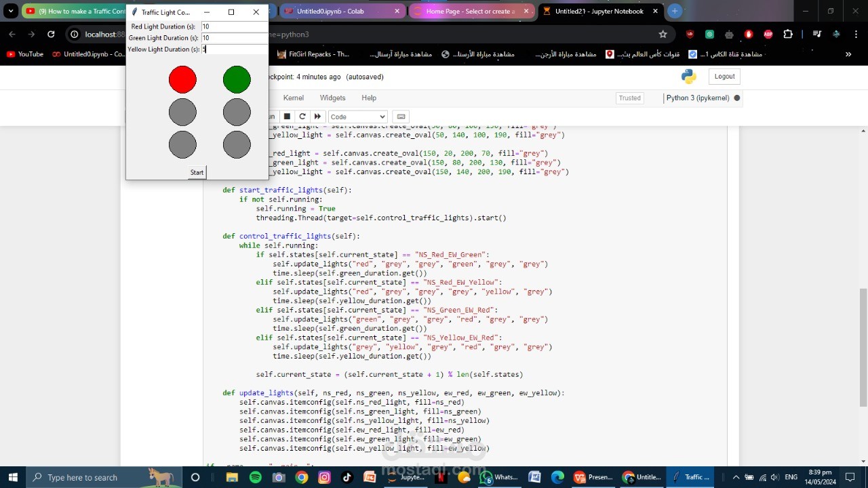Image resolution: width=868 pixels, height=488 pixels.
Task: Click the Windows taskbar search box
Action: pos(105,477)
